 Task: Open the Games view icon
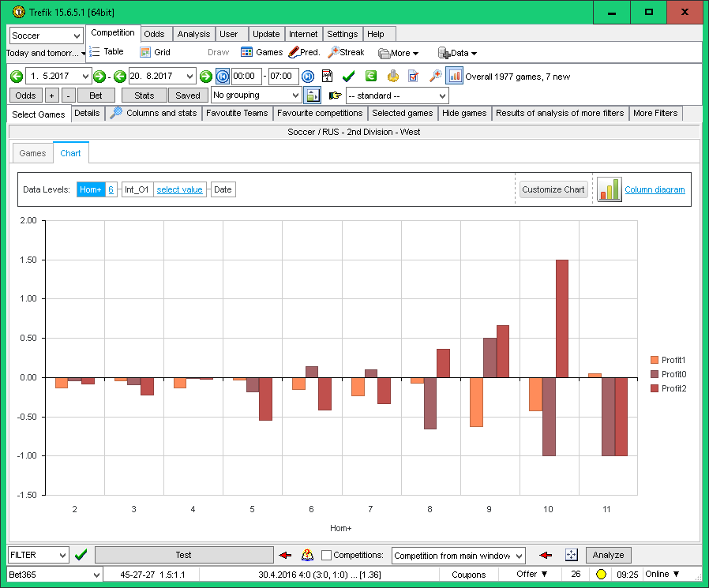point(246,52)
